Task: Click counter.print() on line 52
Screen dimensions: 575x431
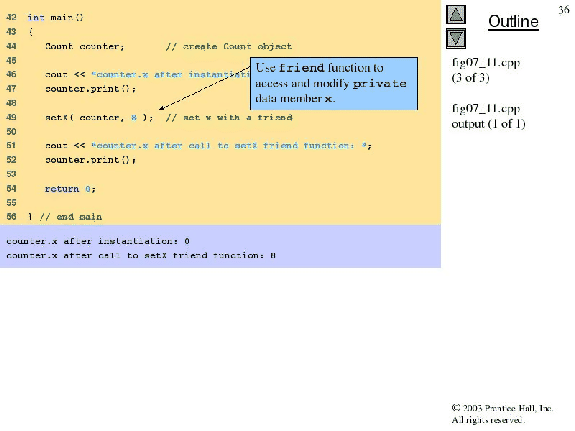Action: (91, 160)
